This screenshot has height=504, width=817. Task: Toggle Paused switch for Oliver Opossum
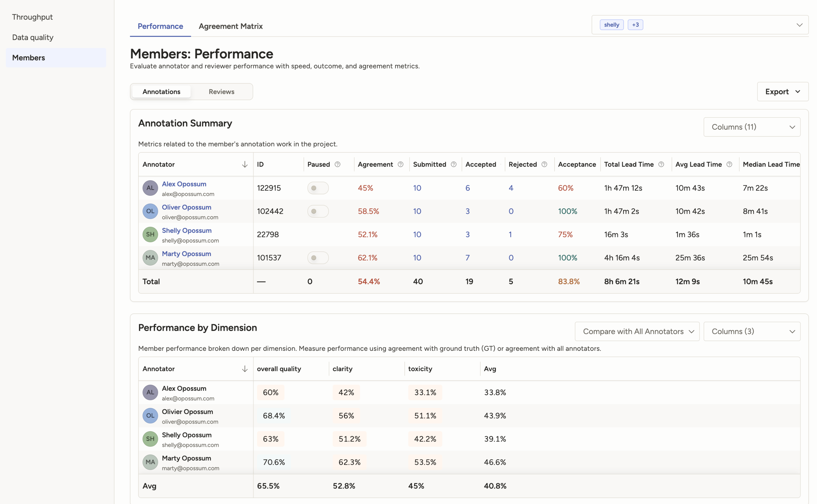pyautogui.click(x=317, y=211)
